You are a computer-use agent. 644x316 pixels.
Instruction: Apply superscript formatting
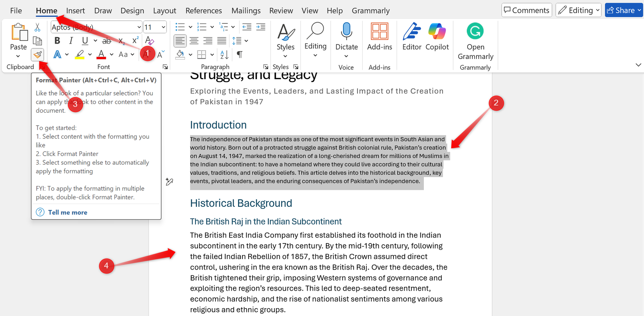pyautogui.click(x=135, y=41)
